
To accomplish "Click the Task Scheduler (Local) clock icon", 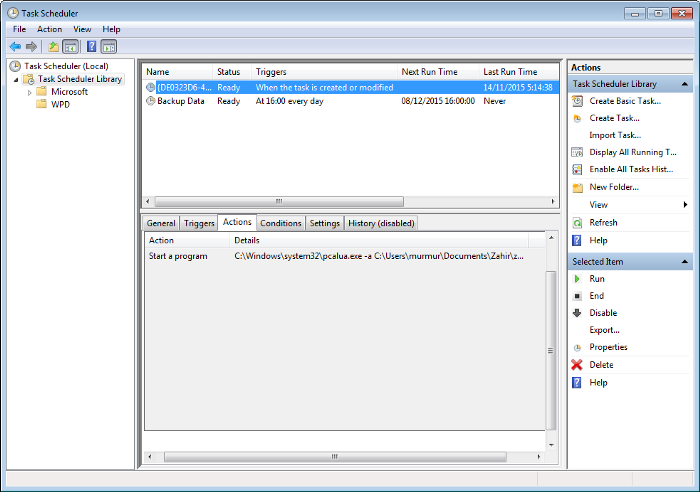I will coord(15,66).
